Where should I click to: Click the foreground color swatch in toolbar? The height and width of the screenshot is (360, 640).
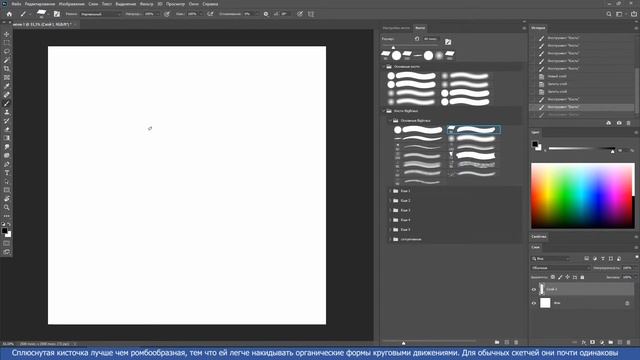coord(4,231)
